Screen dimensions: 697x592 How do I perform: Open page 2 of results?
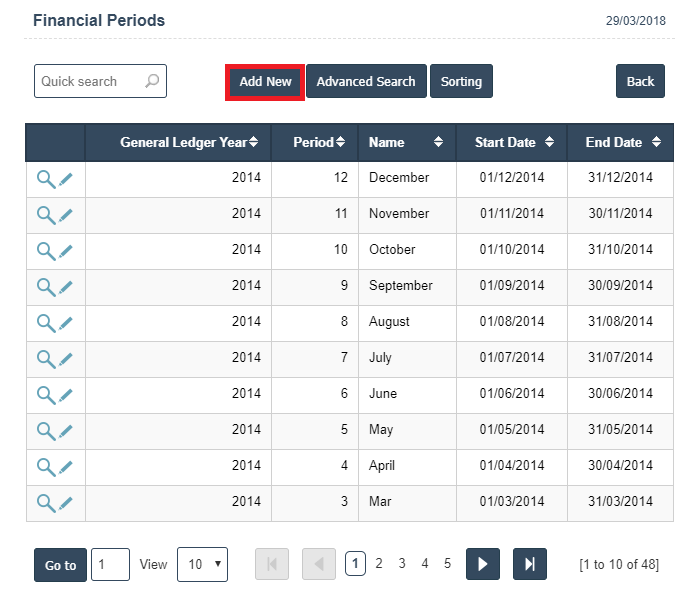tap(379, 564)
